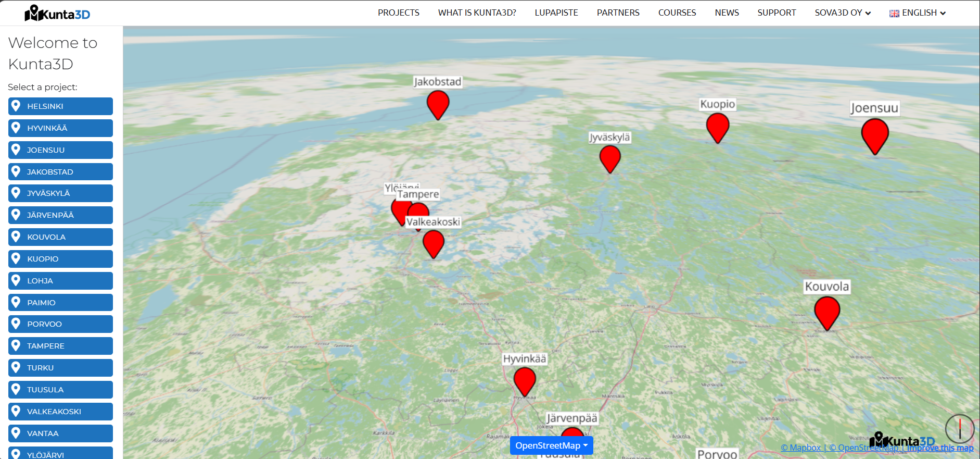This screenshot has width=980, height=459.
Task: Click the Jyväskylä map marker pin
Action: (609, 159)
